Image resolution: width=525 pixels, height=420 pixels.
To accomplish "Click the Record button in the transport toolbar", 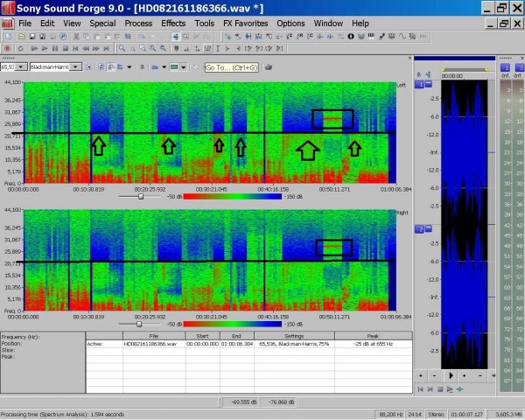I will point(6,49).
